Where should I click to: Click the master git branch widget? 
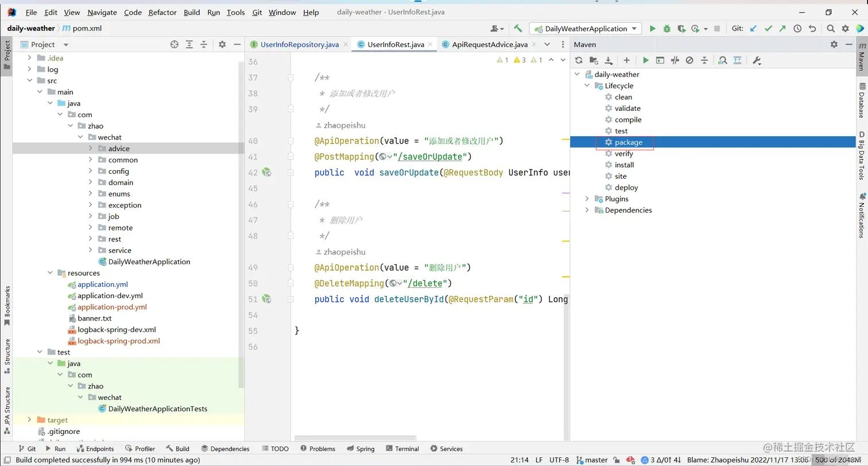tap(591, 460)
